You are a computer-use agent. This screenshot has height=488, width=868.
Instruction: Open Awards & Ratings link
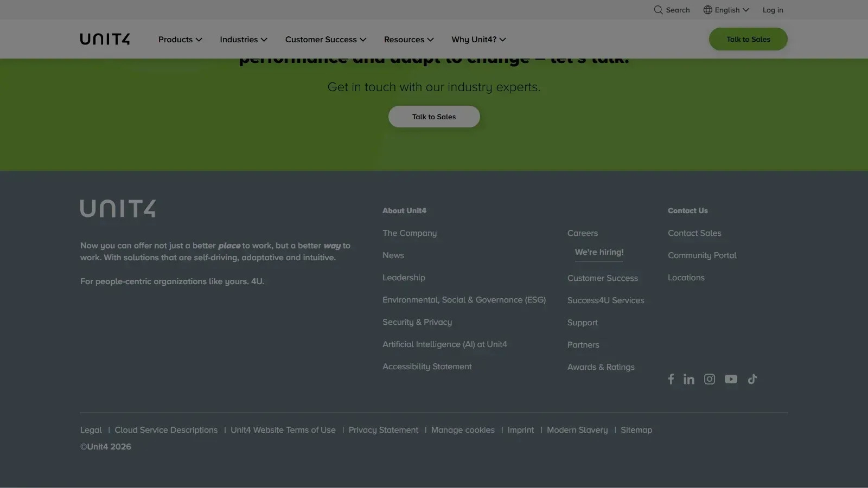point(601,367)
